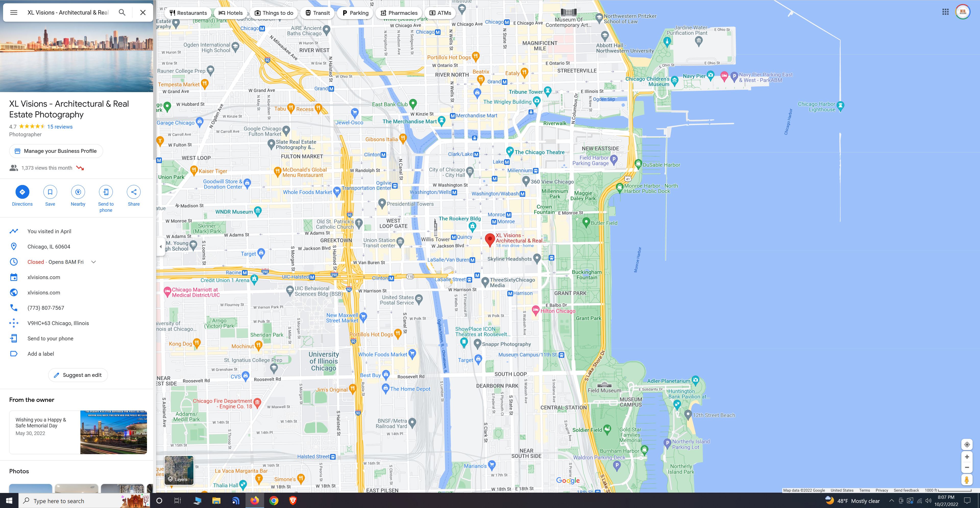Click the Nearby search icon
The image size is (980, 508).
pyautogui.click(x=78, y=192)
